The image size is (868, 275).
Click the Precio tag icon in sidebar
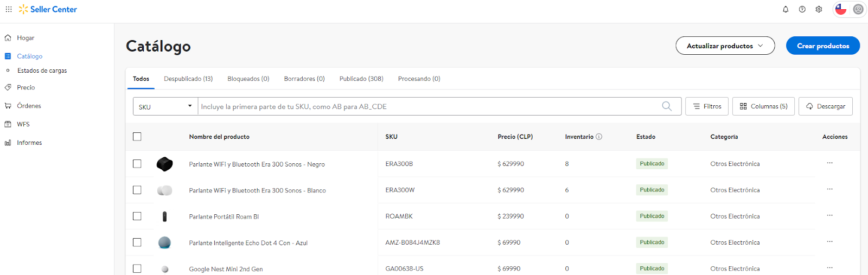[8, 87]
